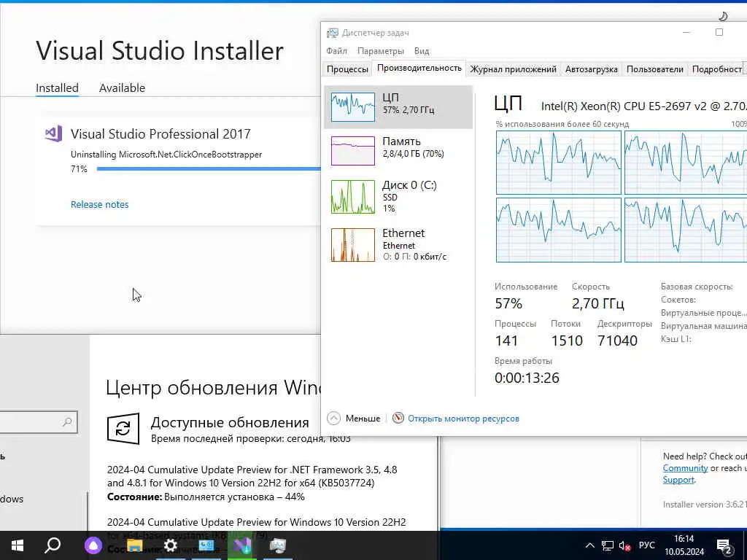
Task: Click Uninstalling Microsoft.Net.ClickOnceBootstrapper status text
Action: coord(166,155)
